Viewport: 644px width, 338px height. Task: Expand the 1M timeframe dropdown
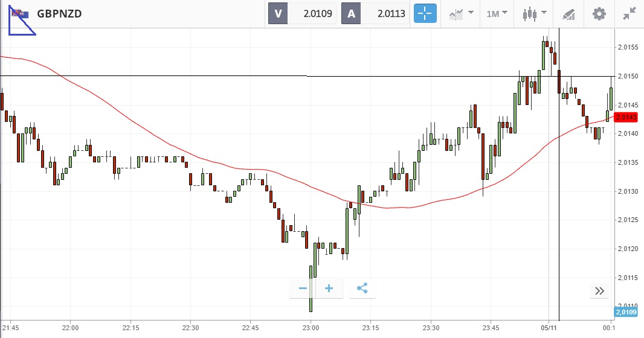tap(497, 13)
